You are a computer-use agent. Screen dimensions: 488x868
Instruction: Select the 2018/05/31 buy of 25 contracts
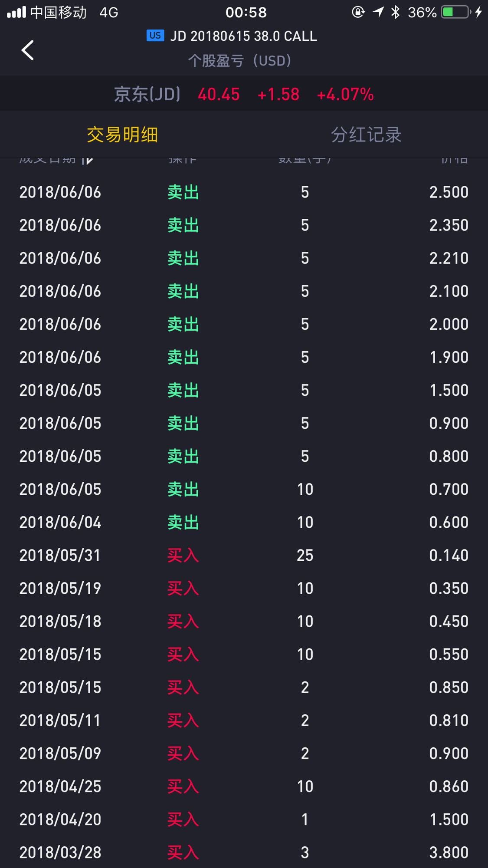click(x=244, y=556)
